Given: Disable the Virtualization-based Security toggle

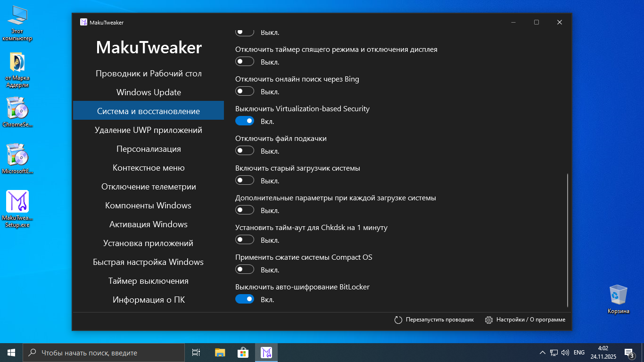Looking at the screenshot, I should 245,121.
